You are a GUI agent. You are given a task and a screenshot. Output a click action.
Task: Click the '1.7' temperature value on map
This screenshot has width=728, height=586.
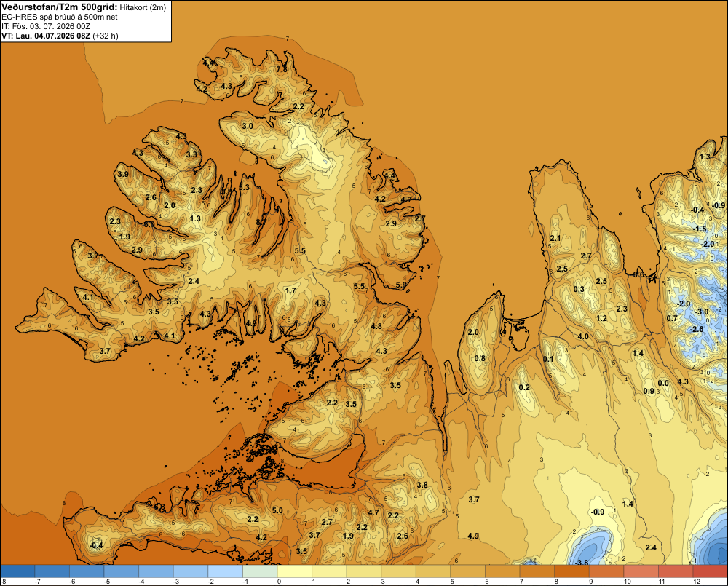click(x=290, y=290)
